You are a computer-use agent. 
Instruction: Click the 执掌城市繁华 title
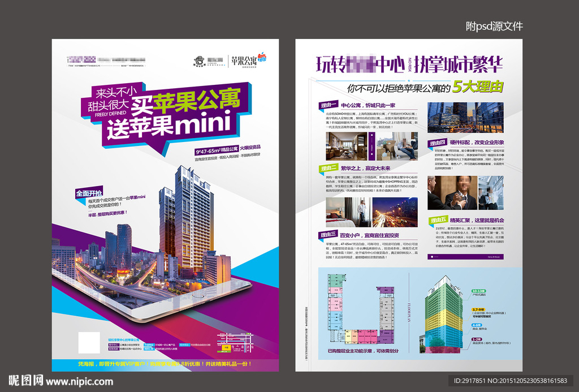click(458, 64)
